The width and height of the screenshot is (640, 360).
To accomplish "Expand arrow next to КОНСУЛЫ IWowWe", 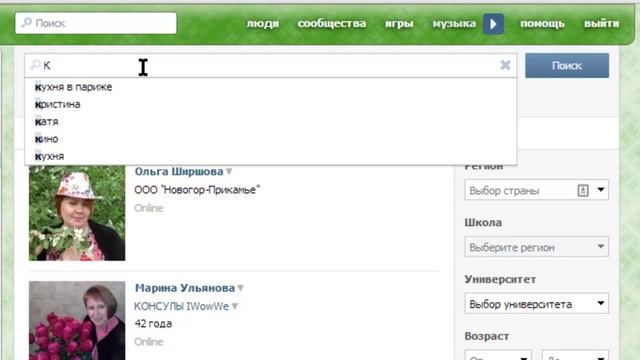I will coord(235,307).
